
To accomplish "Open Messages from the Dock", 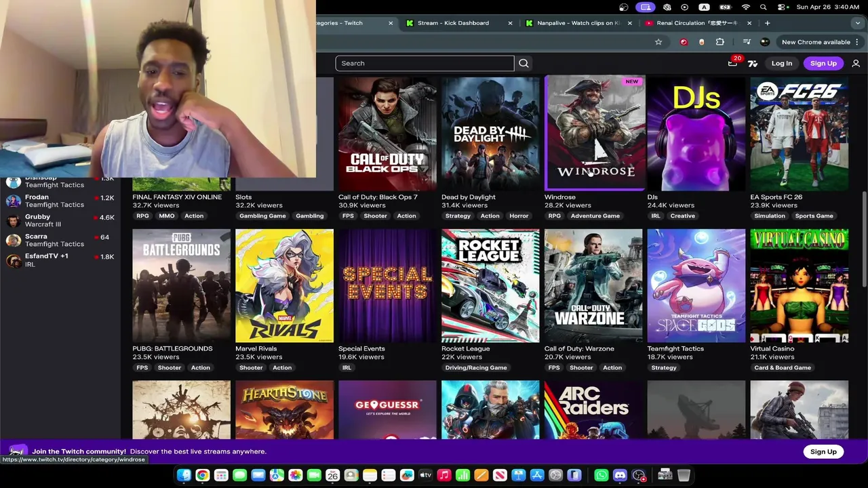I will [239, 475].
